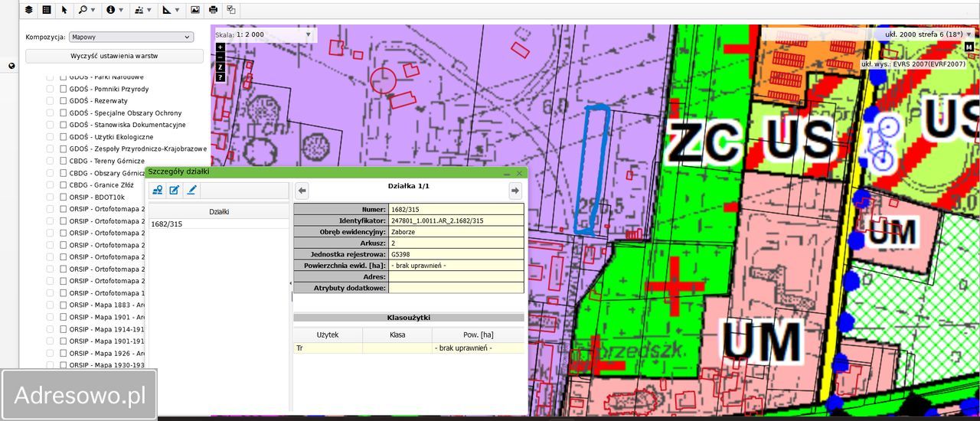The image size is (980, 421).
Task: Click the Użytek column header
Action: tap(328, 335)
